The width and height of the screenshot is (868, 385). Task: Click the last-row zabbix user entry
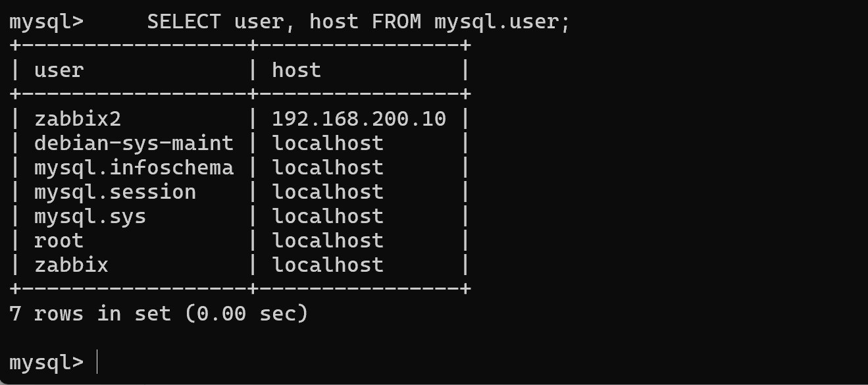pyautogui.click(x=71, y=265)
